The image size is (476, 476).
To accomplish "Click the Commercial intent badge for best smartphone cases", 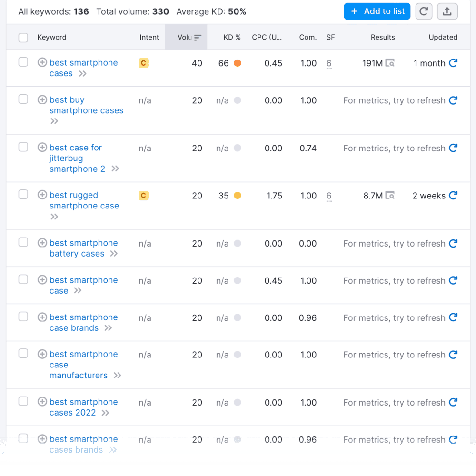I will 143,63.
